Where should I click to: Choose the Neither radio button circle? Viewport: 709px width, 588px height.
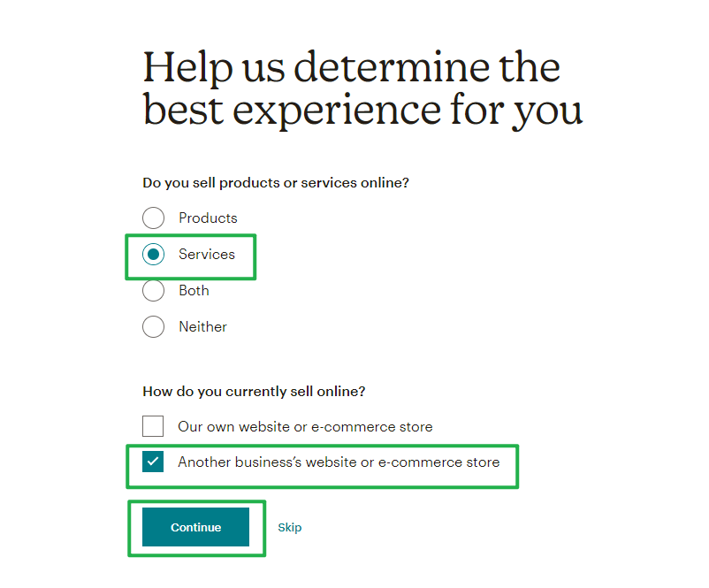click(153, 326)
